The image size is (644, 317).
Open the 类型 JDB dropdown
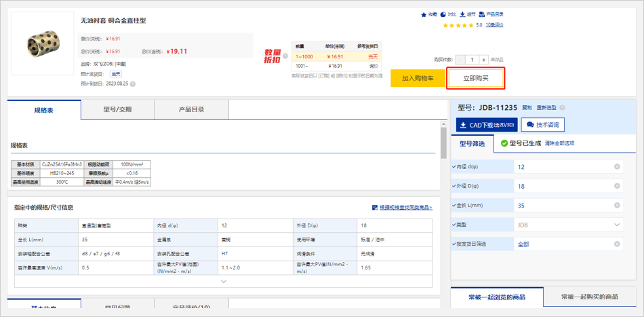tap(617, 225)
